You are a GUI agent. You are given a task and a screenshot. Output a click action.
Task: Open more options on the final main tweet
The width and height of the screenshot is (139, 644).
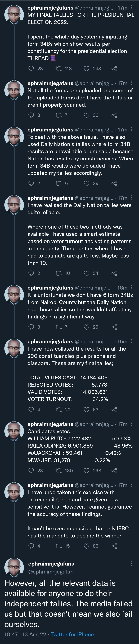pyautogui.click(x=132, y=563)
